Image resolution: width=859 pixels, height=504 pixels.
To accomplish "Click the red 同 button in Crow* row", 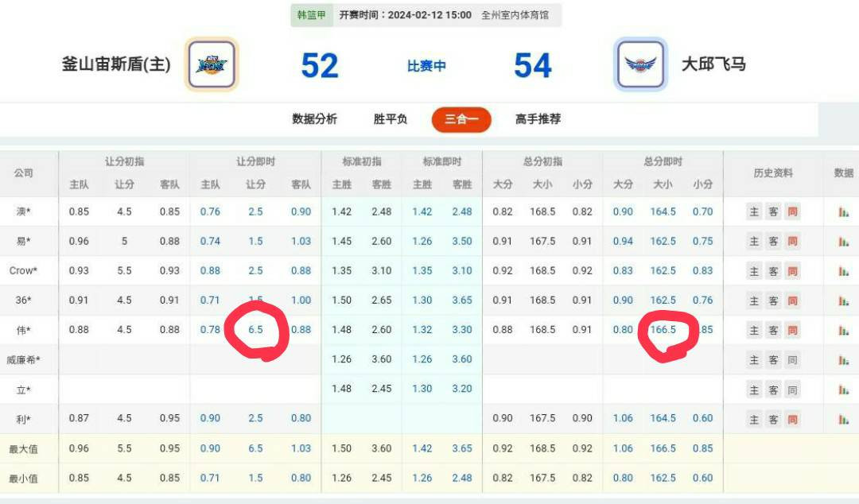I will click(793, 271).
